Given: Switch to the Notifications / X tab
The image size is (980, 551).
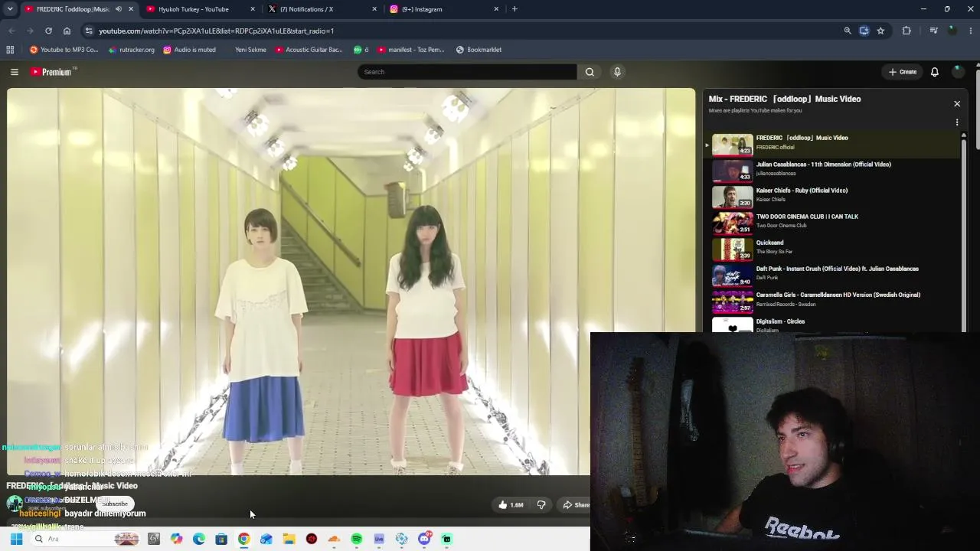Looking at the screenshot, I should (322, 9).
